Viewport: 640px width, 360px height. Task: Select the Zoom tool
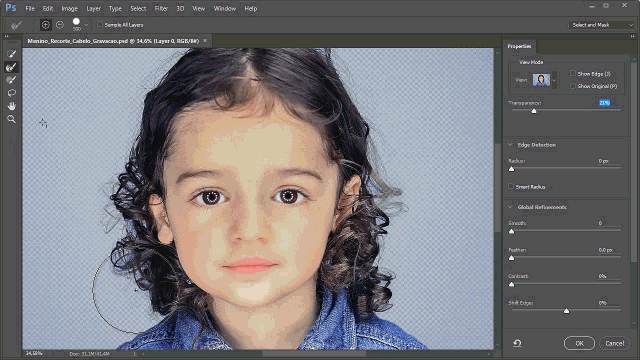(x=11, y=119)
